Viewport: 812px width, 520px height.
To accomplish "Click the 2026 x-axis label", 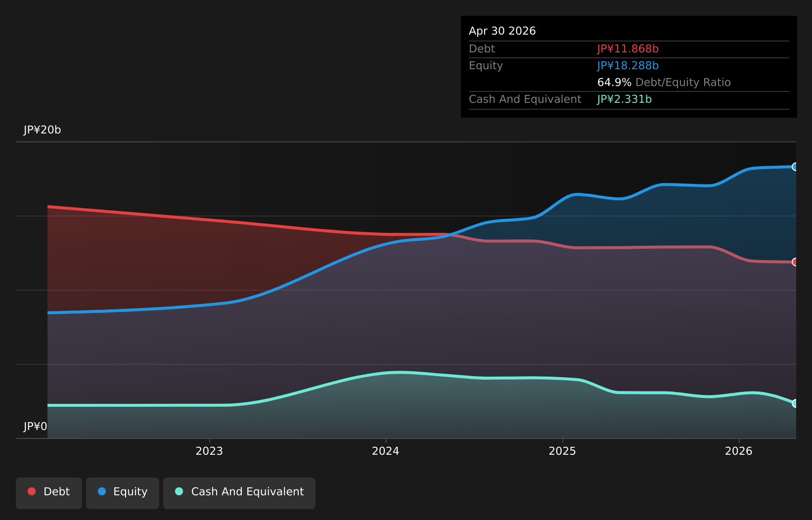I will (739, 451).
